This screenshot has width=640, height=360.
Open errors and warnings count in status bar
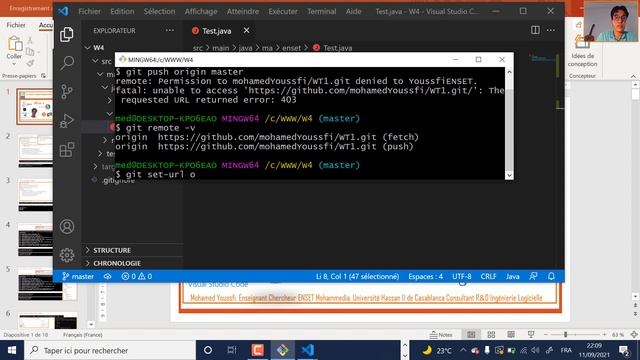137,276
